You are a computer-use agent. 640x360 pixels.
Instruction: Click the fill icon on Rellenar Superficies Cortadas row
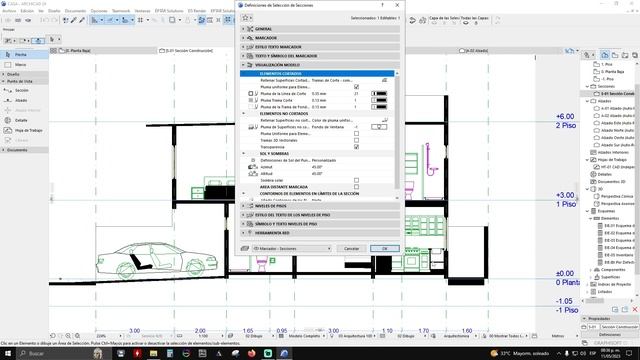(x=384, y=80)
